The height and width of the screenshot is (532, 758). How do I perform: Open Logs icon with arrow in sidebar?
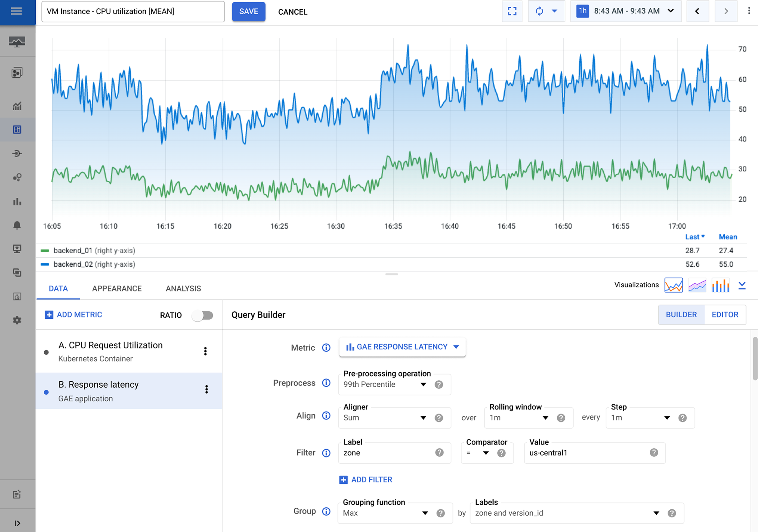point(17,153)
